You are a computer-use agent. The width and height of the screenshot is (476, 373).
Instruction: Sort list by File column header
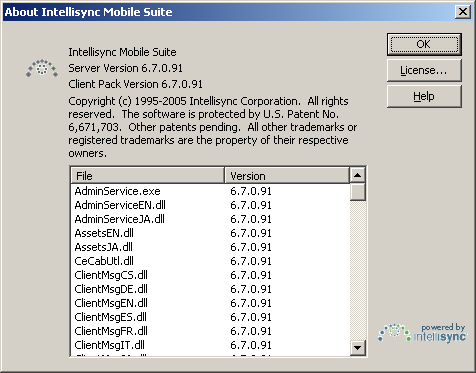point(147,175)
